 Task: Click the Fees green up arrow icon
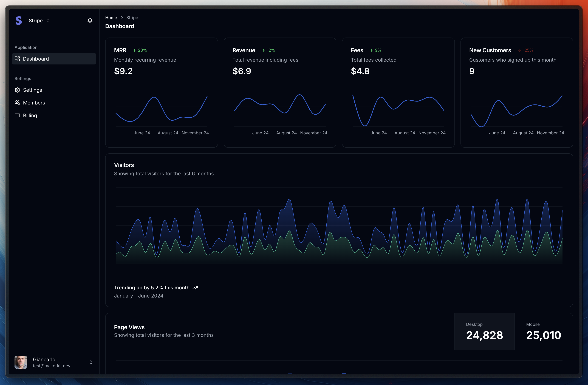point(371,50)
